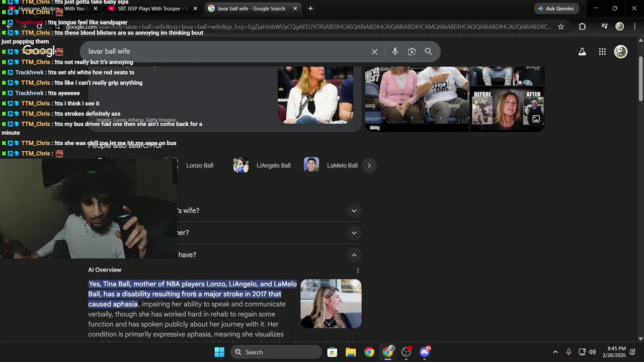This screenshot has width=644, height=362.
Task: Show hidden system tray icons
Action: [x=555, y=352]
